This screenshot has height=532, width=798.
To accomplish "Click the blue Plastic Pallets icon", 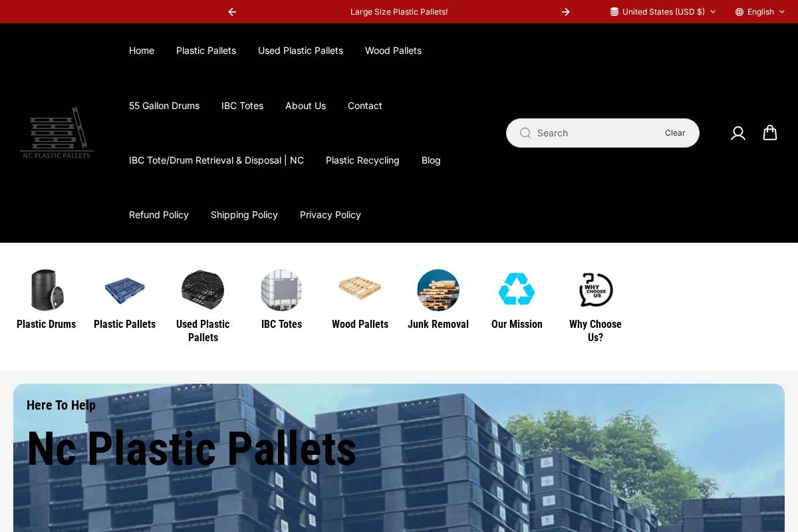I will 124,290.
